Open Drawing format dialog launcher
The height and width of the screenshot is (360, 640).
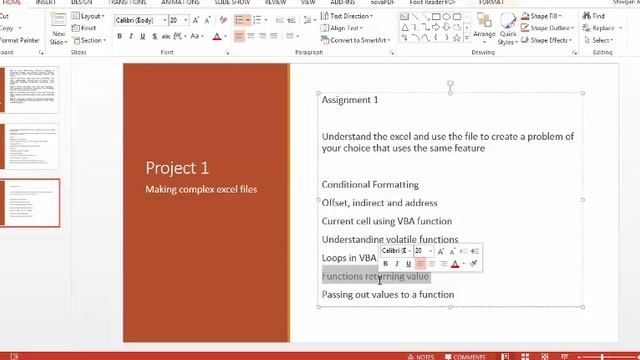click(575, 53)
